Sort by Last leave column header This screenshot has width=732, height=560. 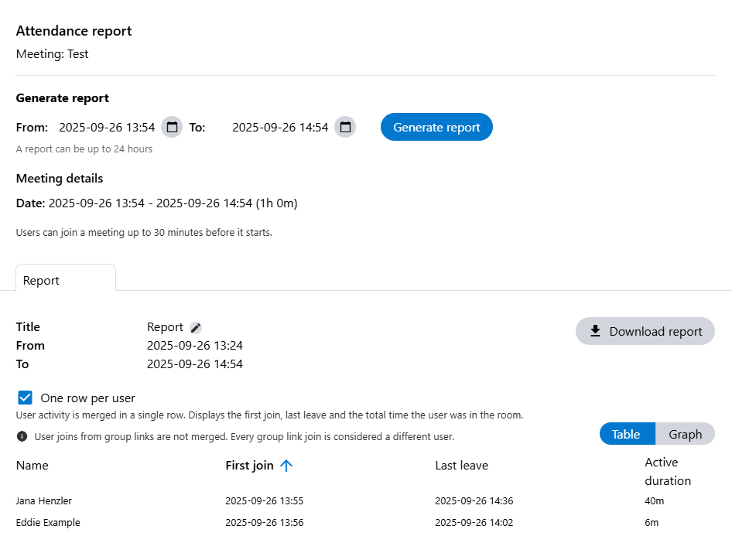coord(461,466)
